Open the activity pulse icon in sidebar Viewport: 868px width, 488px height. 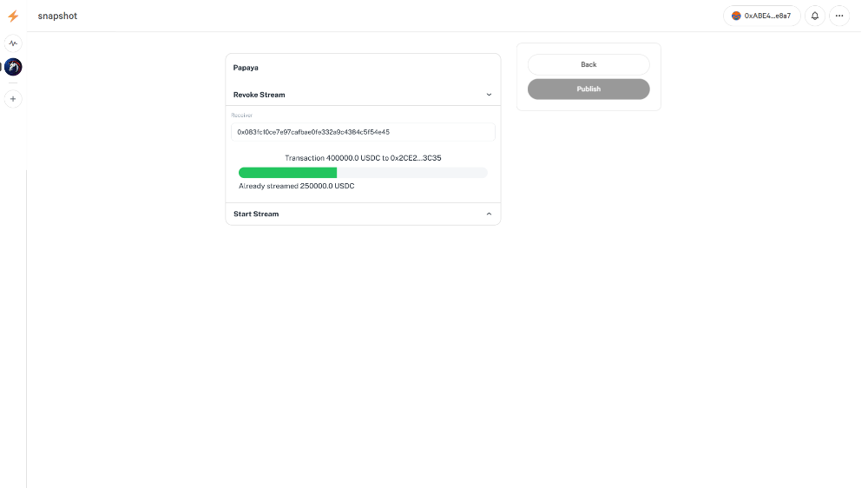pyautogui.click(x=13, y=43)
